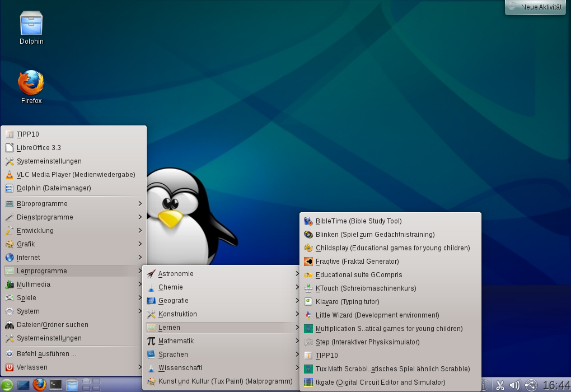This screenshot has height=392, width=571.
Task: Click the GCompris educational suite icon
Action: click(308, 275)
